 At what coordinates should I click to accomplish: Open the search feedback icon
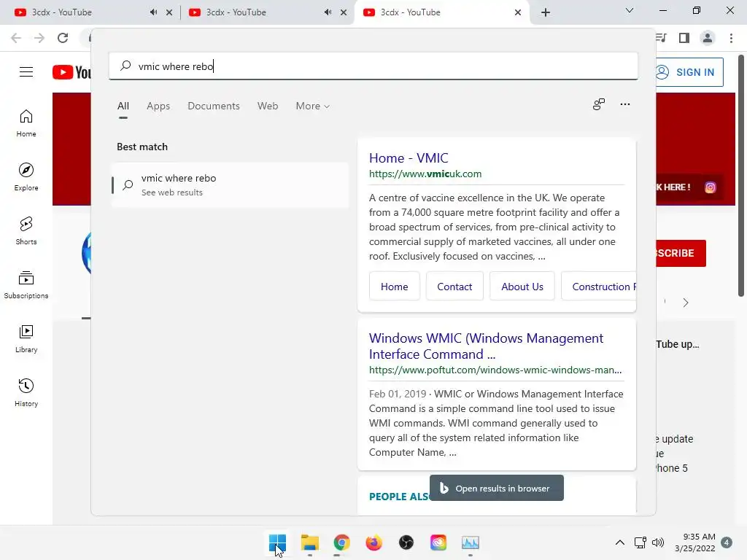point(599,104)
